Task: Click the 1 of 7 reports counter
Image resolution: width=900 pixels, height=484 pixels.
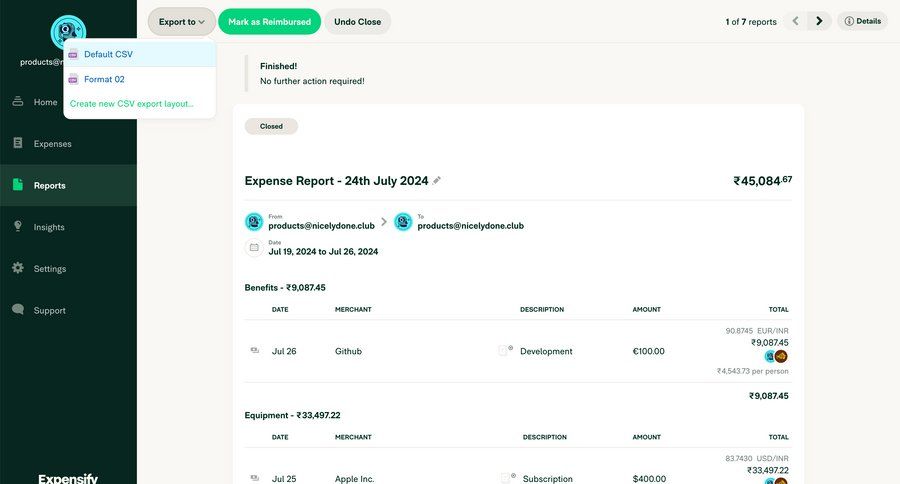Action: pyautogui.click(x=751, y=22)
